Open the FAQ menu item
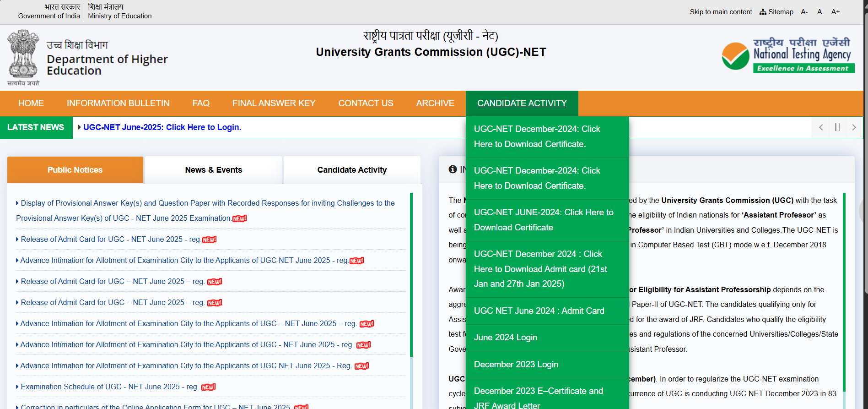The height and width of the screenshot is (409, 868). click(201, 104)
